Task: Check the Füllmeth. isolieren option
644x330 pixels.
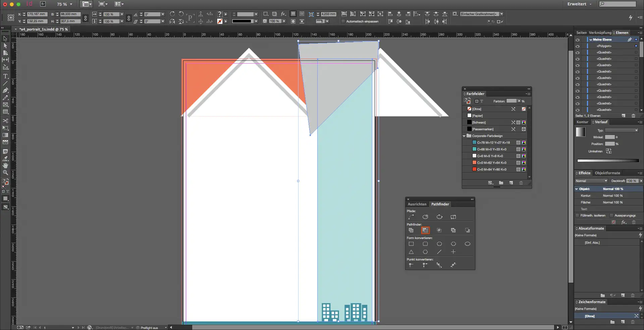Action: 577,216
